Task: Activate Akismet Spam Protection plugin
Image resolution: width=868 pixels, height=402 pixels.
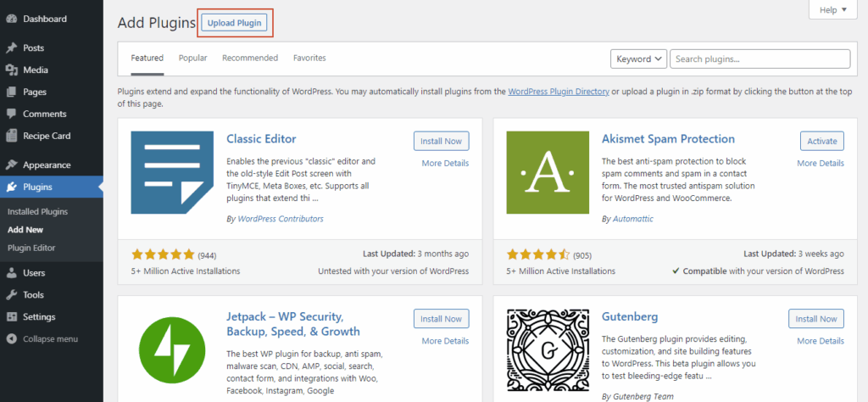Action: coord(821,141)
